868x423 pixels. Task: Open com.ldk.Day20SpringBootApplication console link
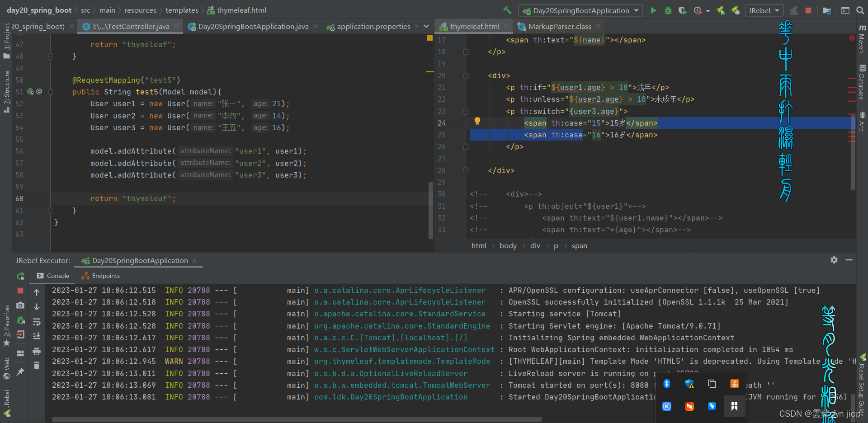(391, 397)
